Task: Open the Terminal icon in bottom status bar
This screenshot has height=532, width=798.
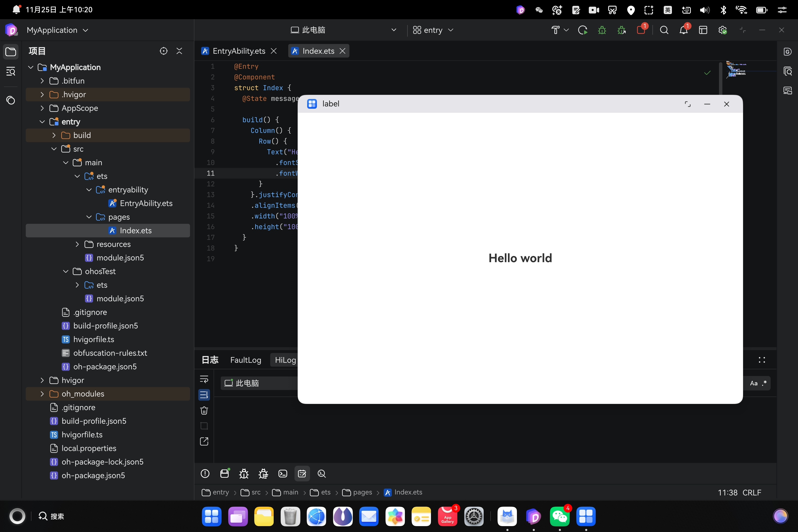Action: [283, 473]
